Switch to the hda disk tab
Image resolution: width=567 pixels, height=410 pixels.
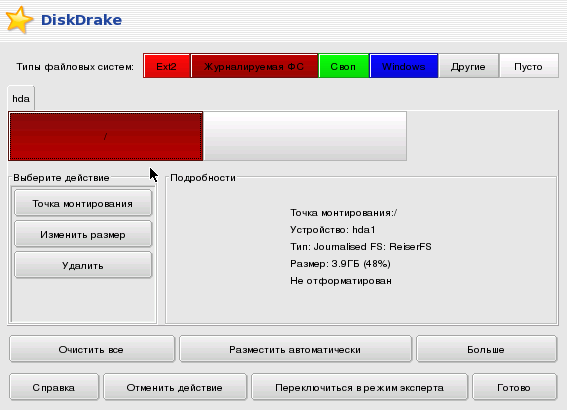pyautogui.click(x=21, y=98)
